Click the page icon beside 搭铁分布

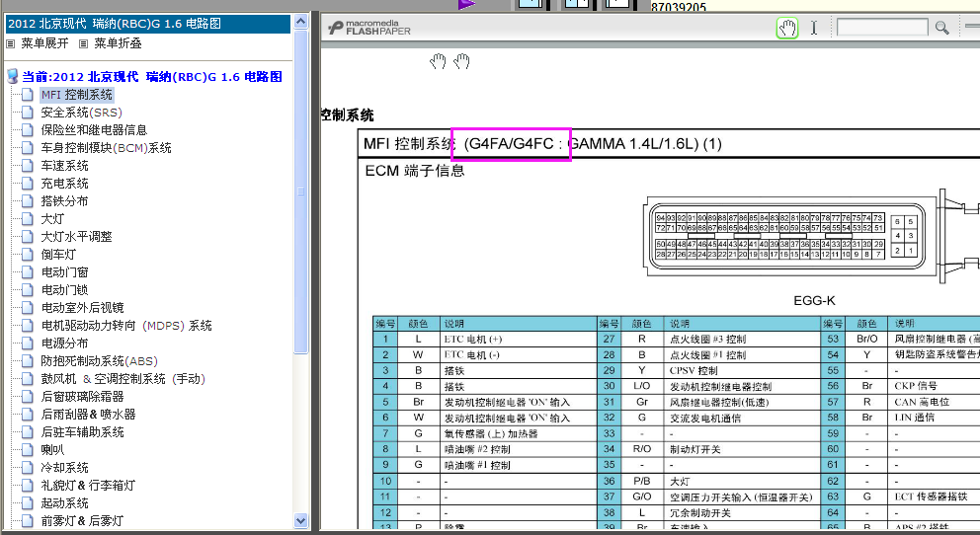point(27,201)
